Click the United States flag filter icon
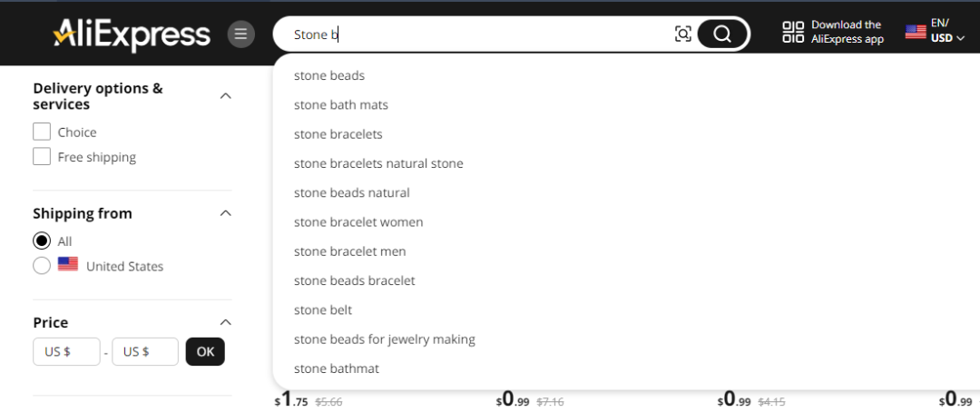 [x=67, y=265]
